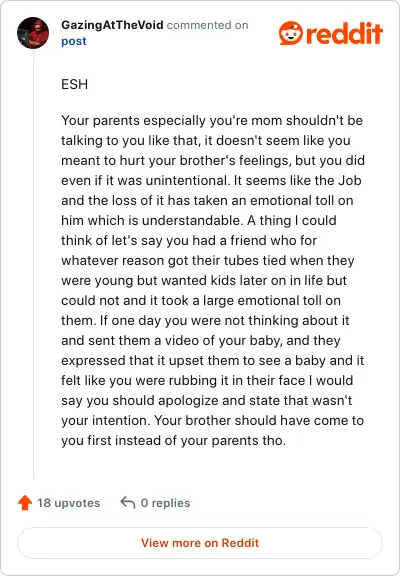Open the GazingAtTheVoid username link
This screenshot has width=400, height=576.
pyautogui.click(x=112, y=25)
